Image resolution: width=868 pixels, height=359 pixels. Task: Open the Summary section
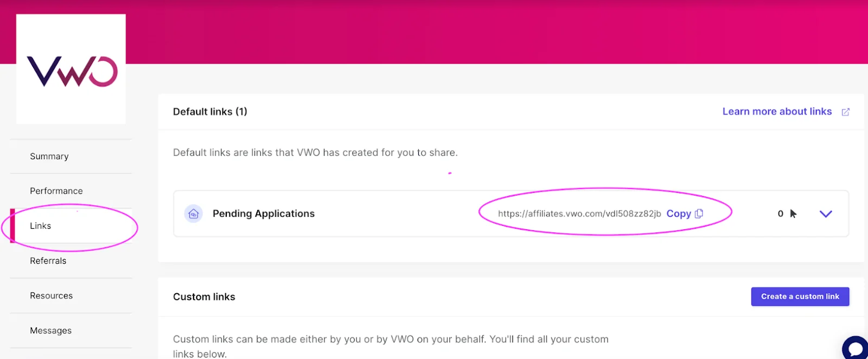click(49, 156)
